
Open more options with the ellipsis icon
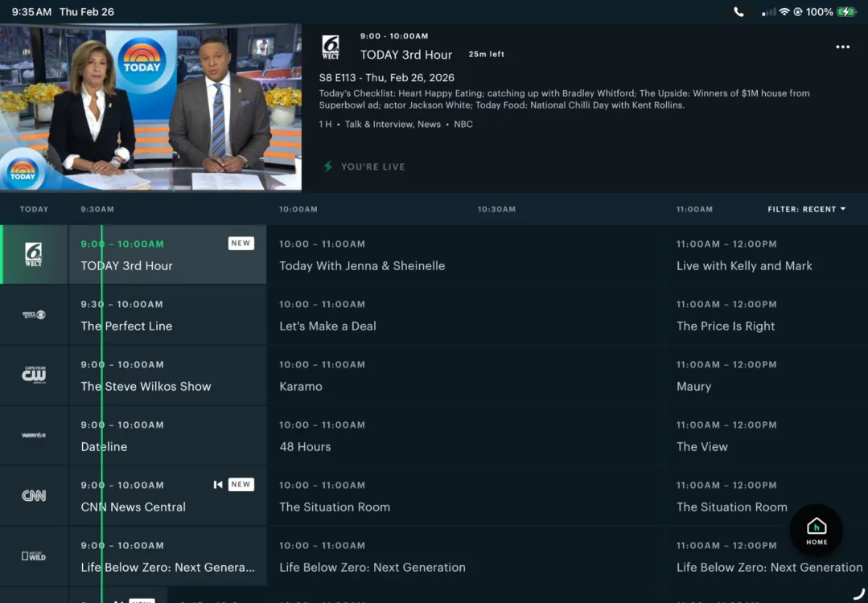click(x=842, y=47)
